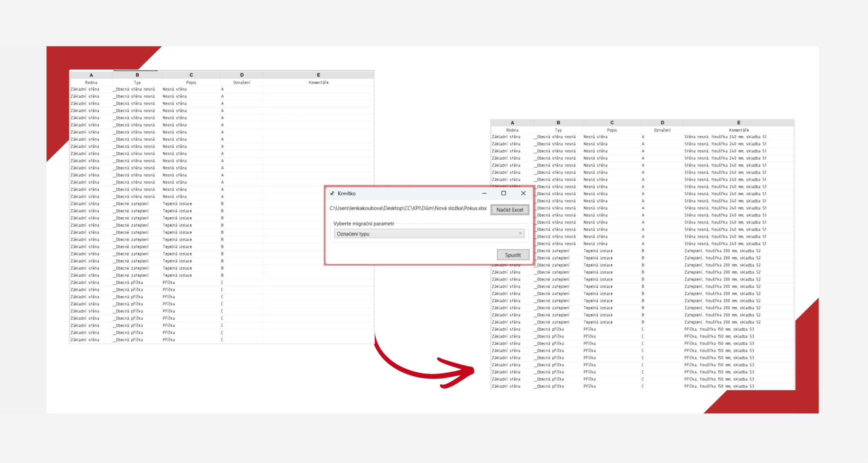Screen dimensions: 868x463
Task: Select column E header in right table
Action: (x=738, y=123)
